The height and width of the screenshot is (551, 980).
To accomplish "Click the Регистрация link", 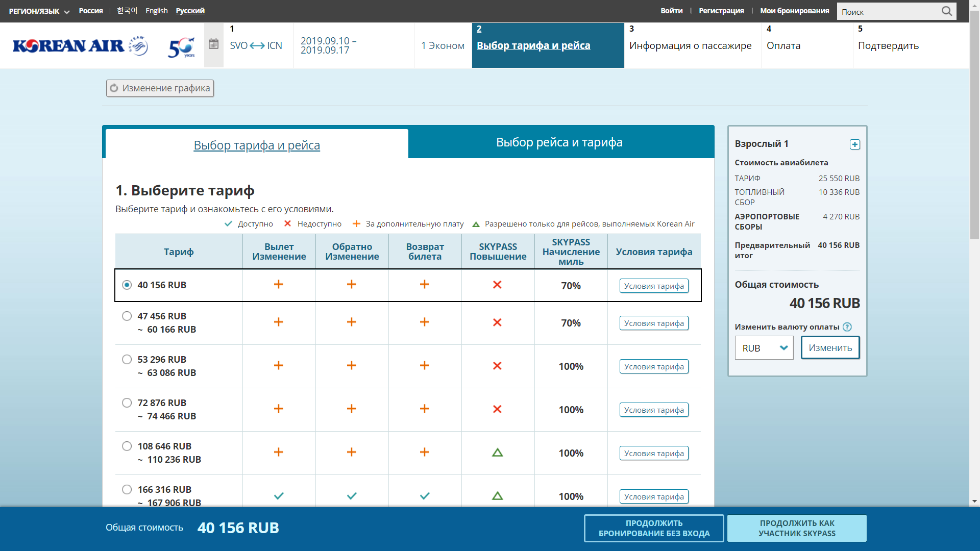I will click(721, 11).
